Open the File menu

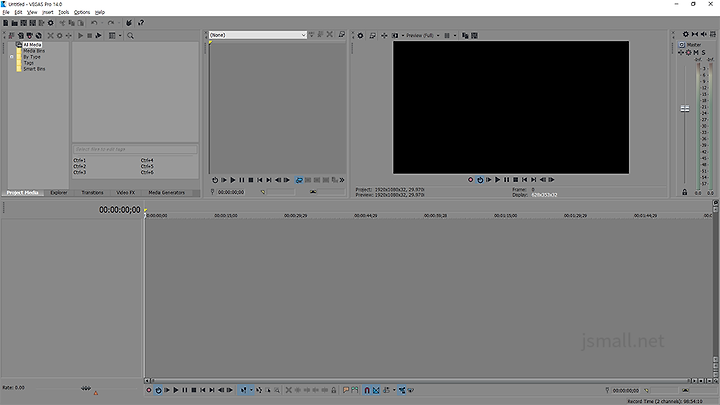click(6, 12)
